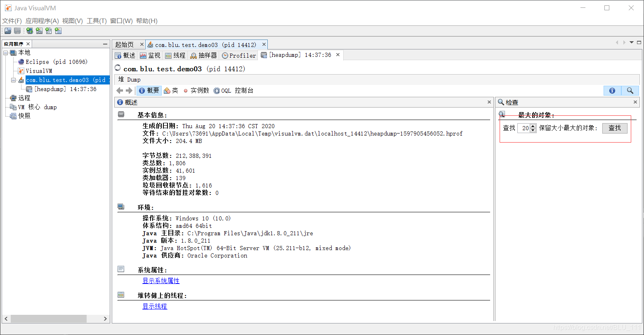Click the Add JMX Connection toolbar icon
644x335 pixels.
(x=39, y=31)
